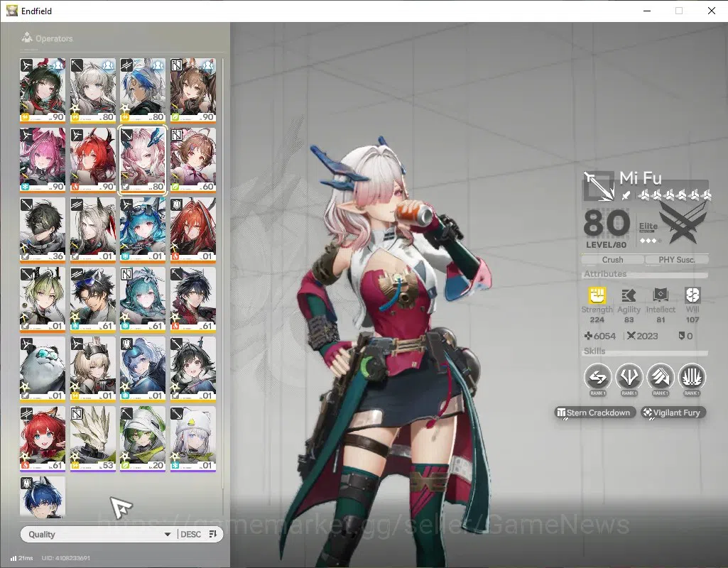The height and width of the screenshot is (568, 728).
Task: Click the small weapon-type icon before the stars
Action: pos(626,195)
